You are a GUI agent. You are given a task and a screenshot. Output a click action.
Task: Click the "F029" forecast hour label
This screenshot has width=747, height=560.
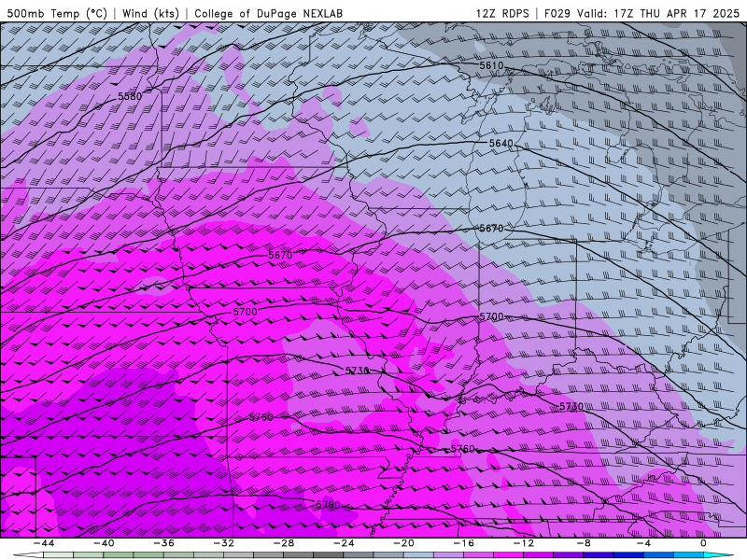[557, 13]
